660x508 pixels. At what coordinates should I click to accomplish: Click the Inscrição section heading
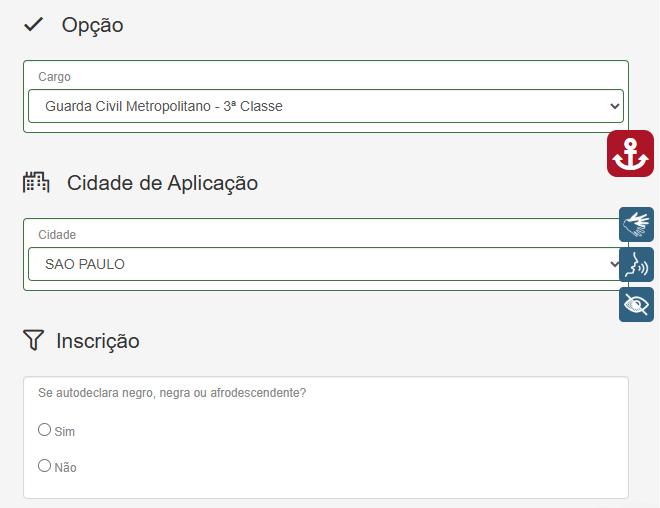coord(98,341)
